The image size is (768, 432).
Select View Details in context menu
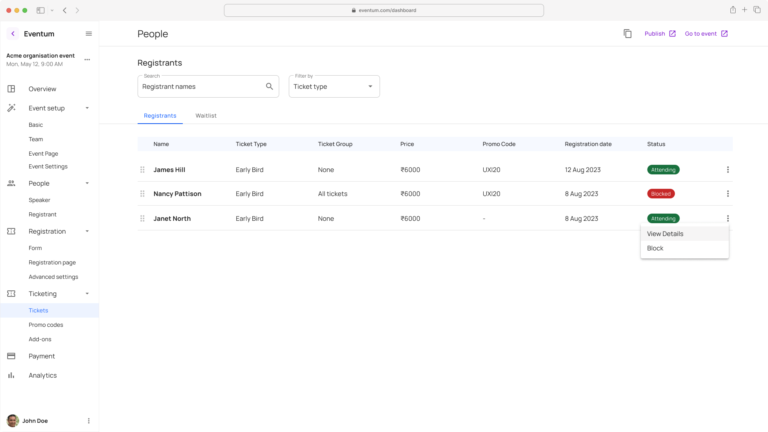click(x=665, y=234)
